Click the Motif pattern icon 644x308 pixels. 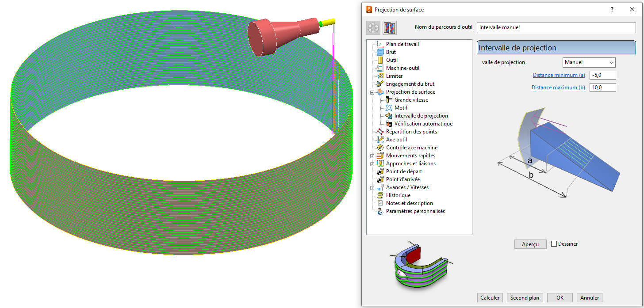click(389, 108)
